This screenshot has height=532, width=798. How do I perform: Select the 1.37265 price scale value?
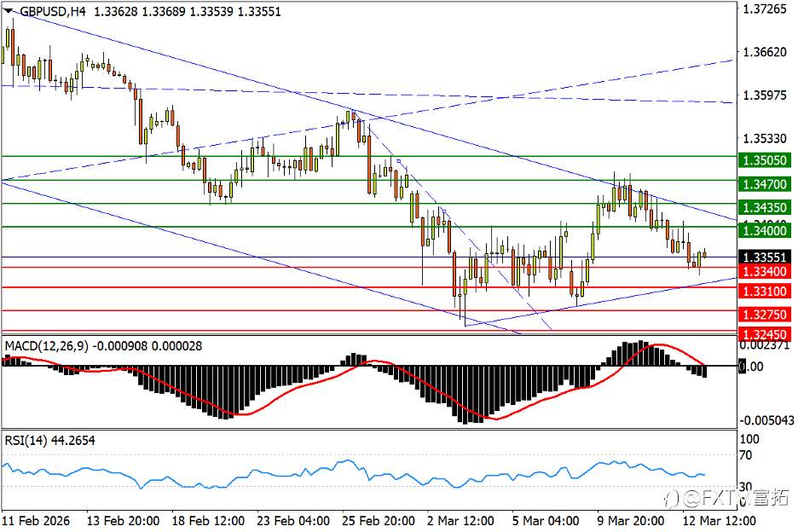point(765,9)
